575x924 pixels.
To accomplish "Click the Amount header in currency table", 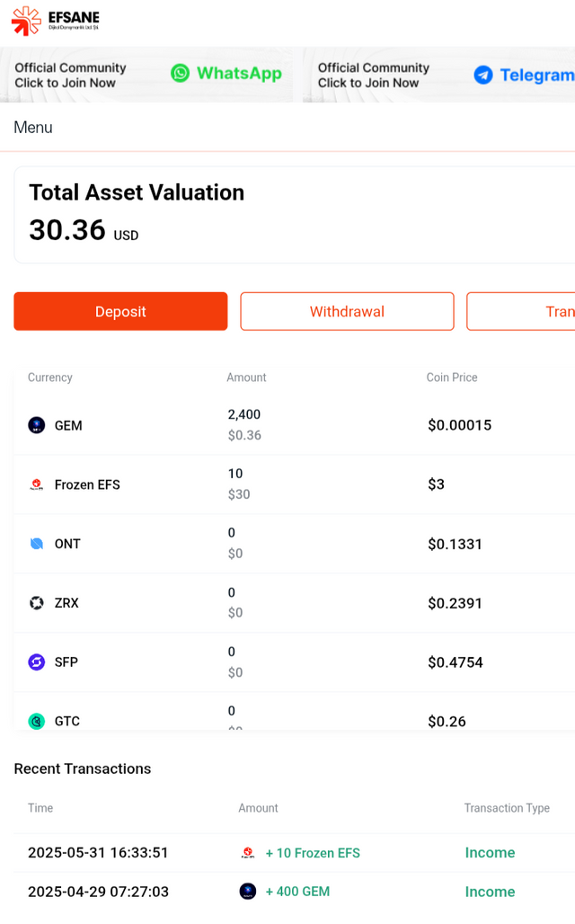I will [246, 378].
